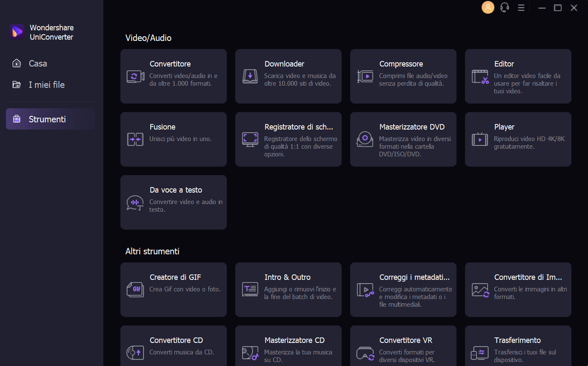This screenshot has width=588, height=366.
Task: Click the Da voce a testo speech icon
Action: pyautogui.click(x=135, y=203)
